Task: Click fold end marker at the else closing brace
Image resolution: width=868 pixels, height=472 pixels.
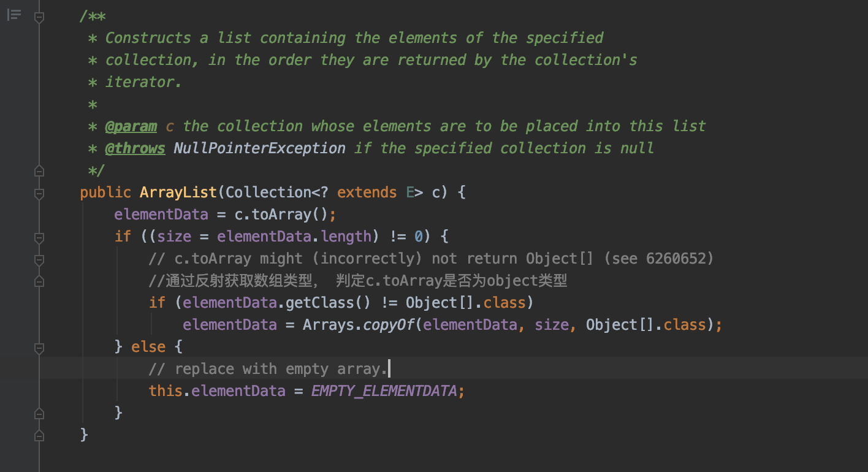Action: [x=39, y=413]
